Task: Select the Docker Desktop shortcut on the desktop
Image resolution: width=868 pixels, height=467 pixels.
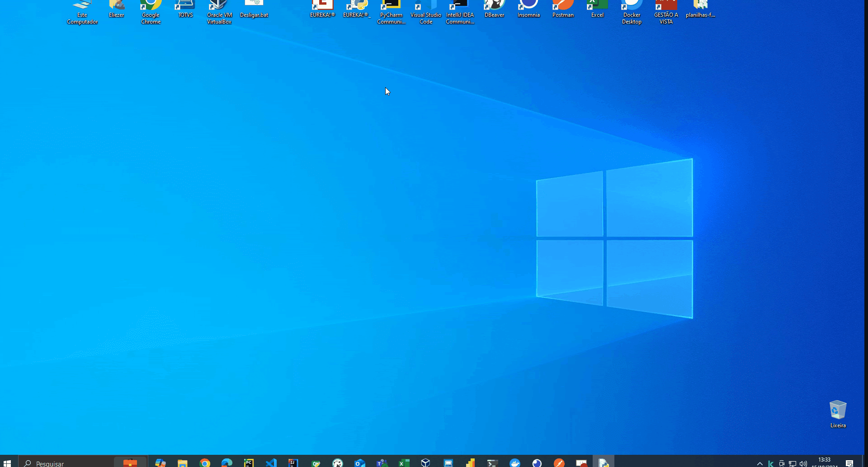Action: (x=632, y=13)
